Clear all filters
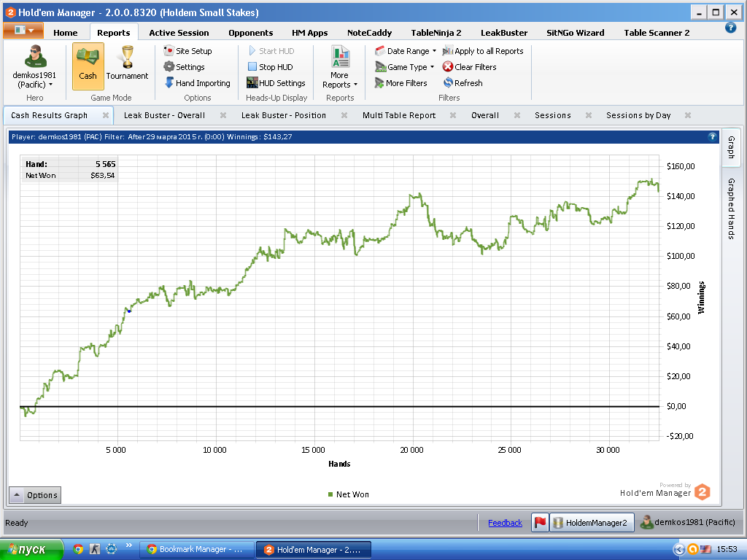The height and width of the screenshot is (560, 747). (x=469, y=67)
